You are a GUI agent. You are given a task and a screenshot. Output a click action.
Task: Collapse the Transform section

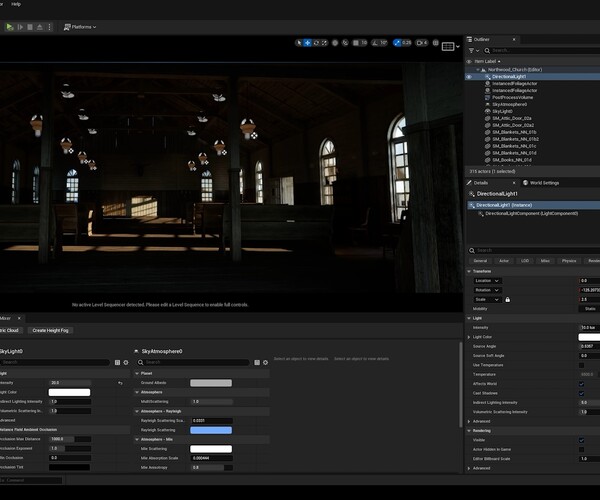469,271
